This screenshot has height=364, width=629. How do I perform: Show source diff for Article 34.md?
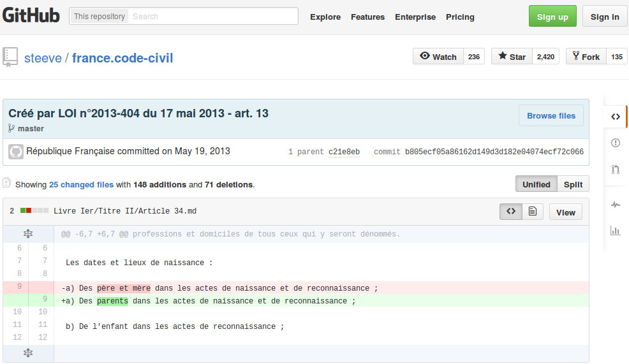[510, 212]
